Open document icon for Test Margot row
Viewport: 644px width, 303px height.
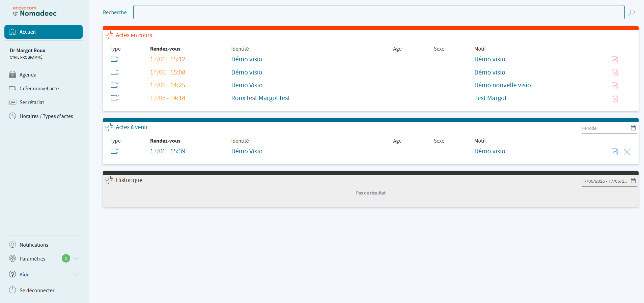click(615, 98)
